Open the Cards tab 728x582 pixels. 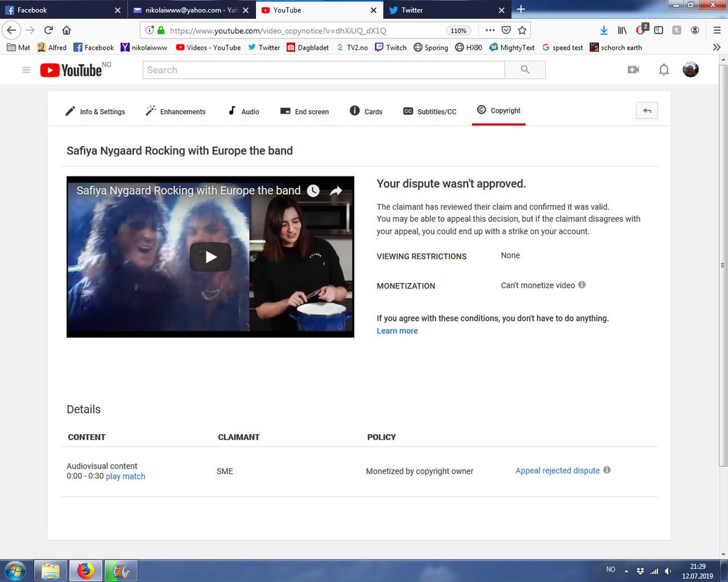(x=366, y=111)
